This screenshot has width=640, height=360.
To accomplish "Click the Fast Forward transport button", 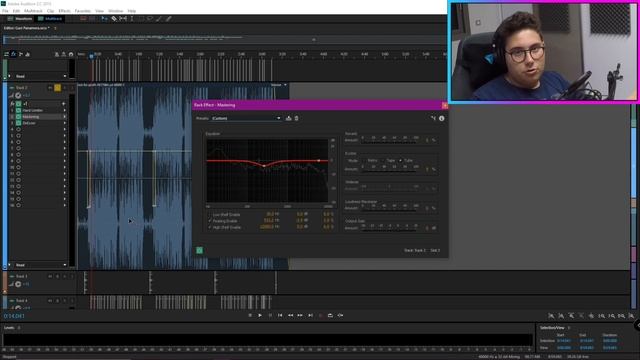I will [x=300, y=316].
